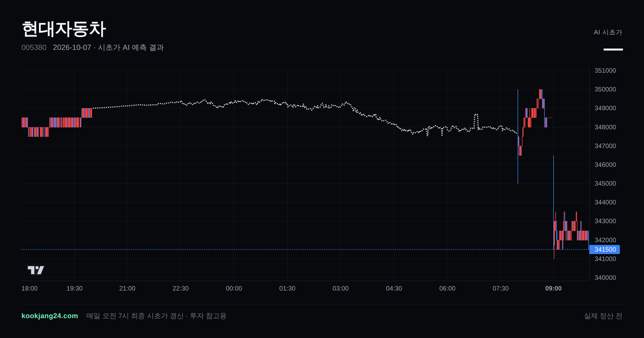Screen dimensions: 644x338
Task: Click the 06:00 time axis label
Action: (447, 288)
